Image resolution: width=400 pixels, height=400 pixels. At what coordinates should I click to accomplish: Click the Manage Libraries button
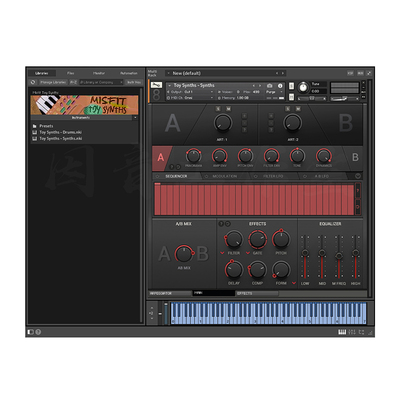coord(53,82)
